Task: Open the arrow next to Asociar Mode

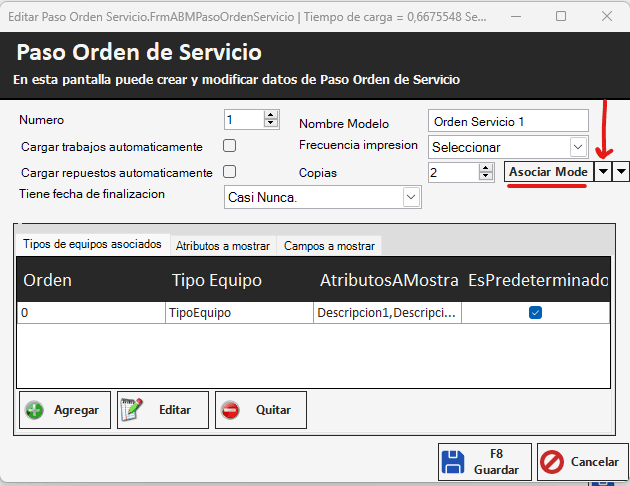Action: click(x=603, y=172)
